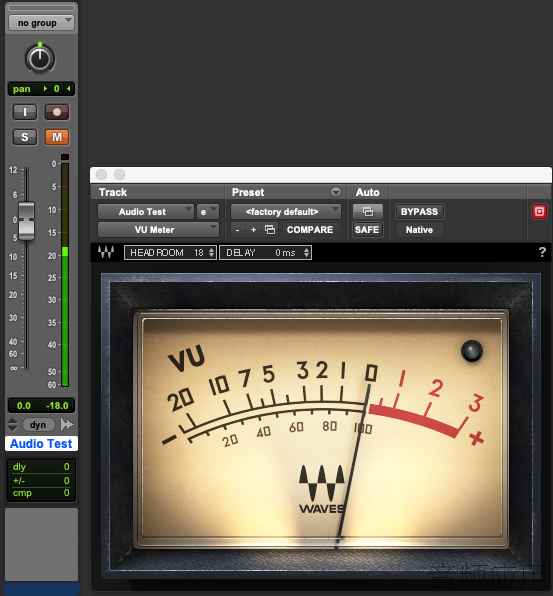Open the insert position 'e' dropdown
This screenshot has width=553, height=596.
(x=208, y=212)
